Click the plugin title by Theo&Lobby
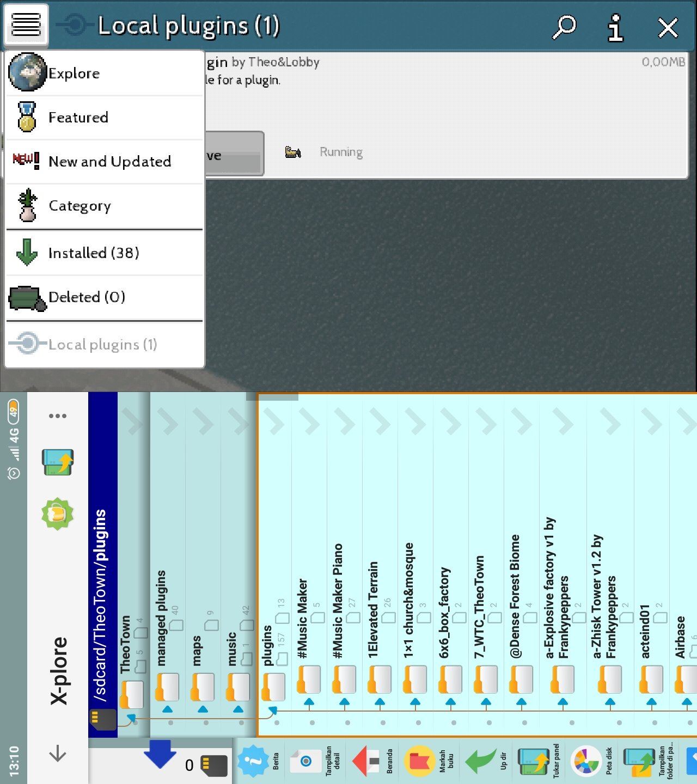The width and height of the screenshot is (697, 784). click(262, 62)
